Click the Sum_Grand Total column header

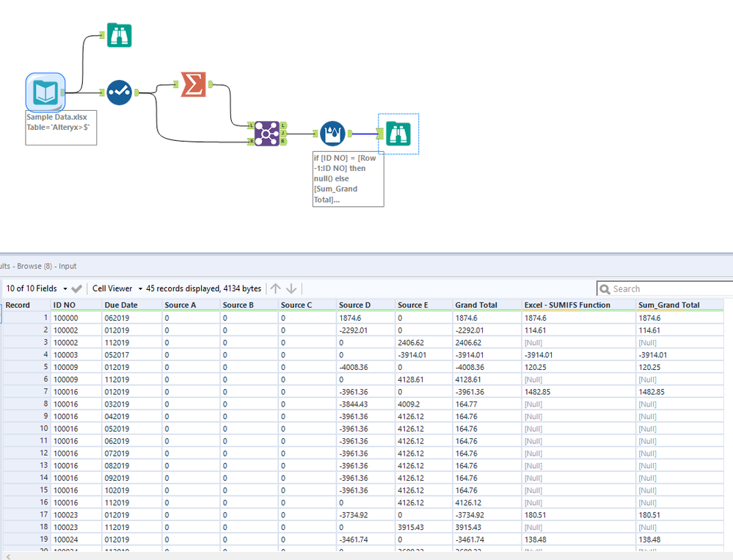(679, 305)
